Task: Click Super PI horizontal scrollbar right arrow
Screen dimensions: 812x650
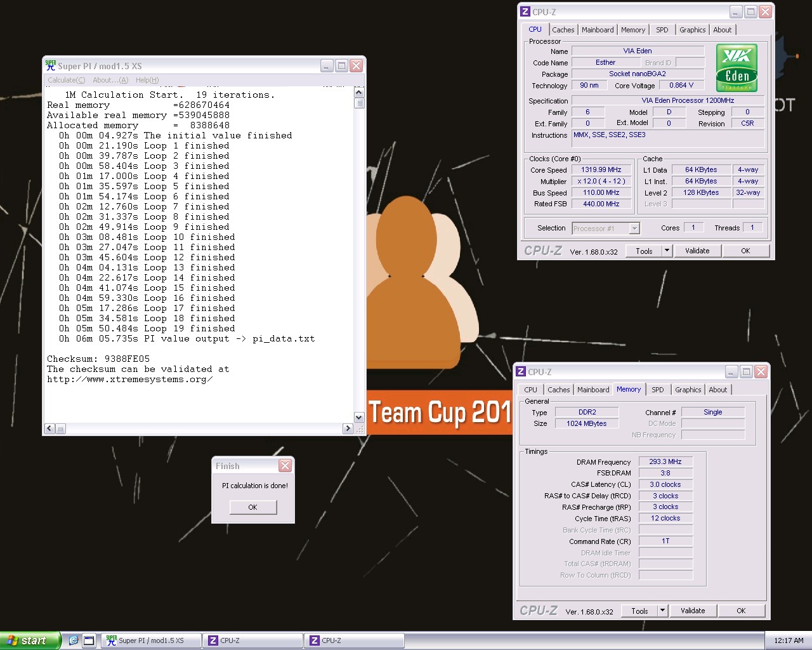Action: pos(348,428)
